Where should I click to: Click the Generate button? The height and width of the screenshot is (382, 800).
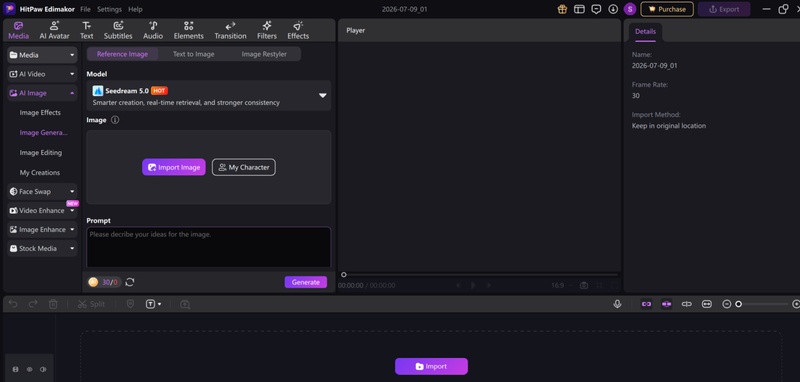tap(306, 282)
